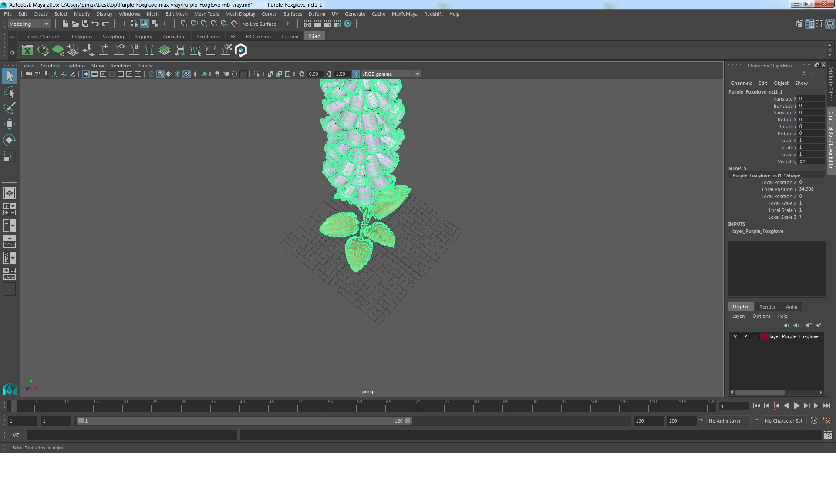The height and width of the screenshot is (504, 836).
Task: Move the selected layer up icon
Action: point(786,325)
